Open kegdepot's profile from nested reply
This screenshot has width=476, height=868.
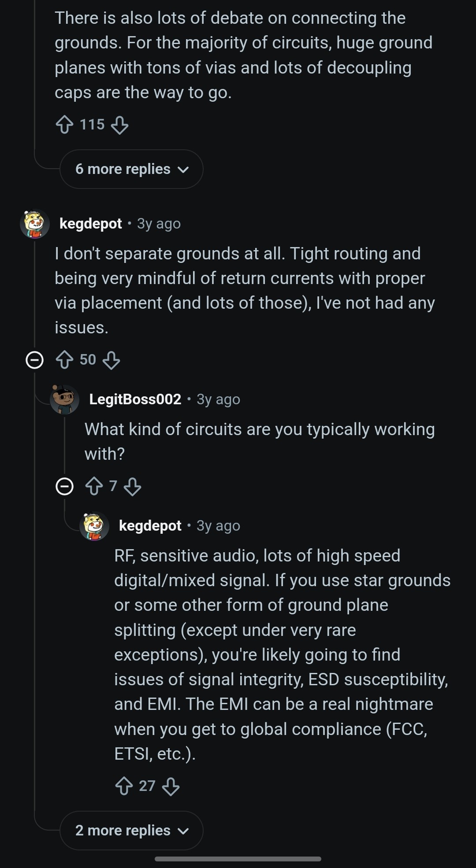pos(150,525)
